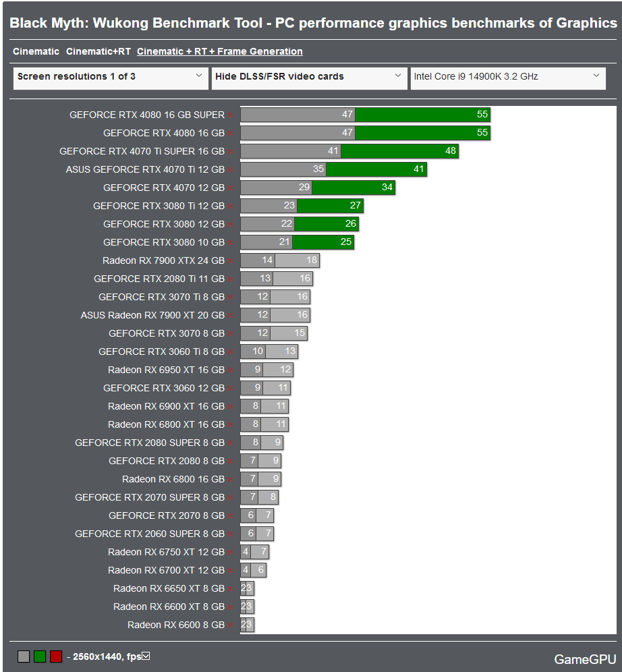This screenshot has width=622, height=672.
Task: Remove GEFORCE RTX 4080 16 GB SUPER via red X
Action: 231,115
